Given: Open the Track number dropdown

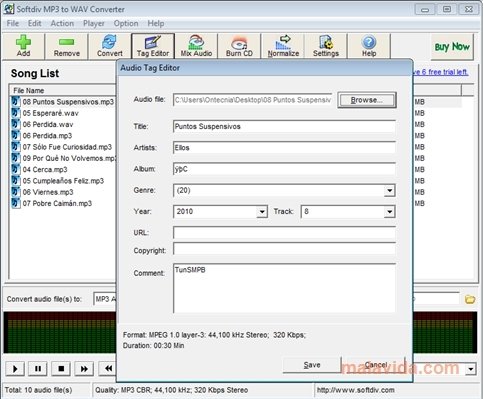Looking at the screenshot, I should click(389, 212).
